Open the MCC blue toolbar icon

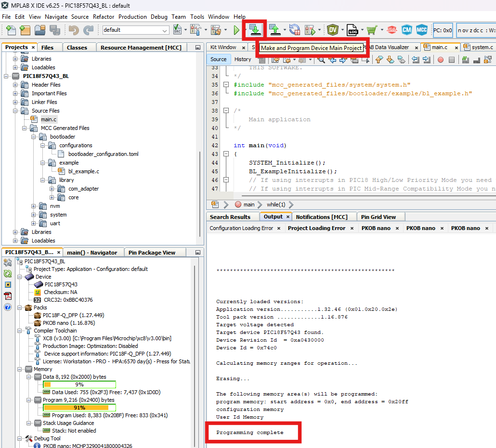[x=422, y=30]
